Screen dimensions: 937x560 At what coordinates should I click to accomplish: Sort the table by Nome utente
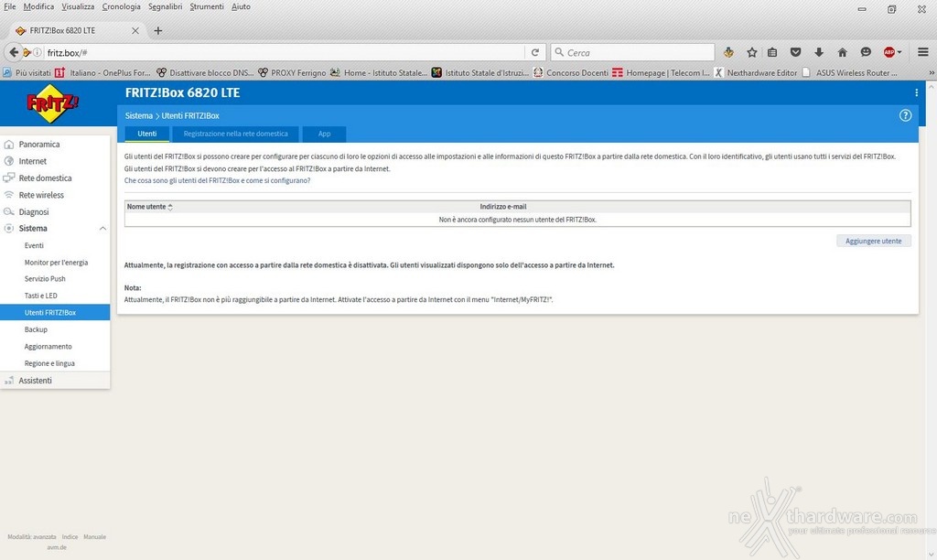click(x=149, y=207)
